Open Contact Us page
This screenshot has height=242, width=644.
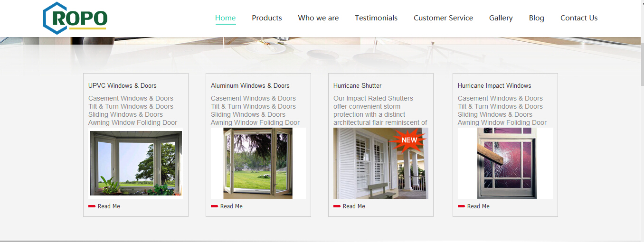pos(579,18)
